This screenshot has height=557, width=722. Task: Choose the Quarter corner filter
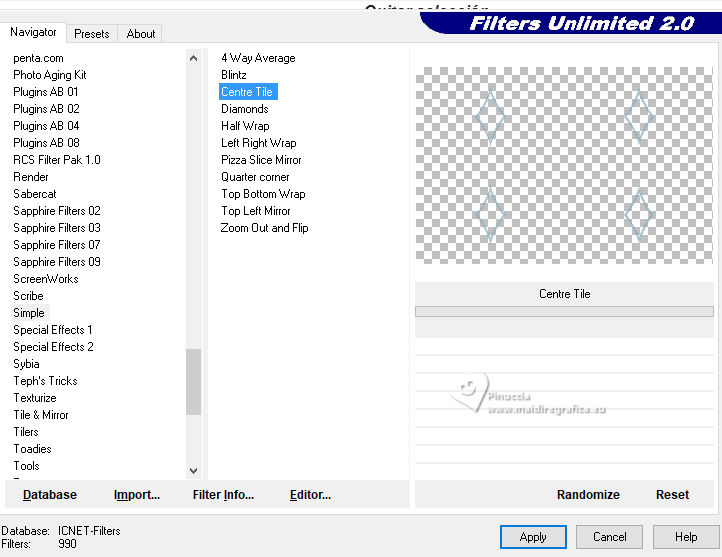[255, 177]
